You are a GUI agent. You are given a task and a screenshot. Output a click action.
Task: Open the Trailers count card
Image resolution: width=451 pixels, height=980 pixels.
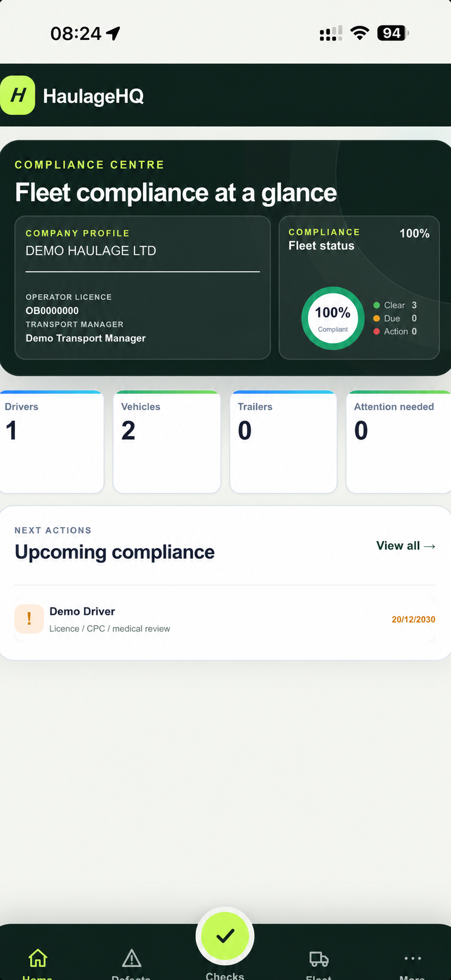tap(284, 442)
